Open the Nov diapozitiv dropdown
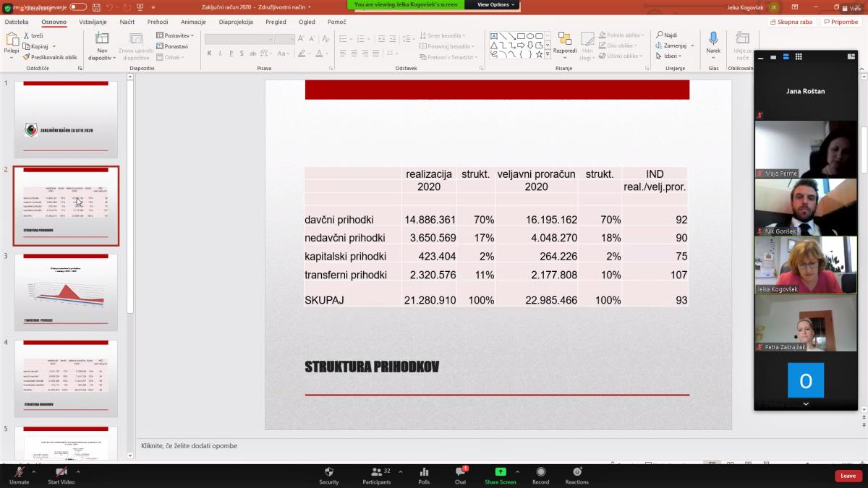 (102, 57)
